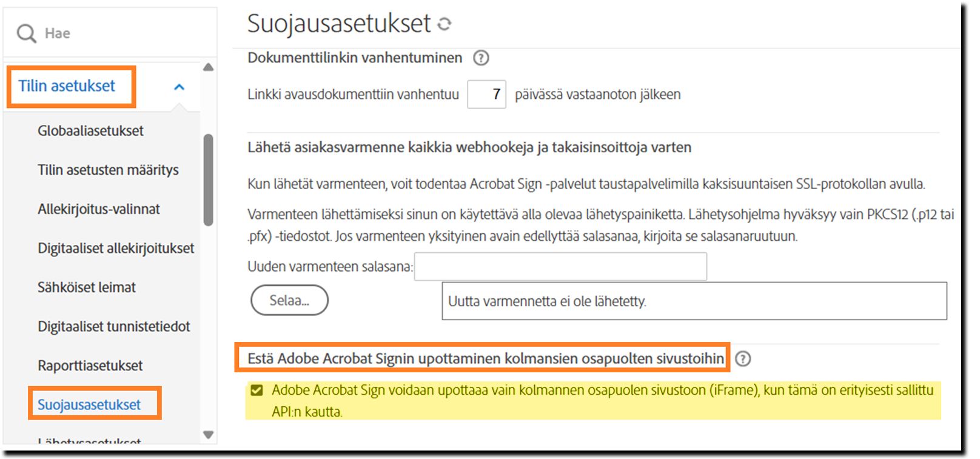Go to Allekirjoitus-valinnat settings

(x=99, y=210)
